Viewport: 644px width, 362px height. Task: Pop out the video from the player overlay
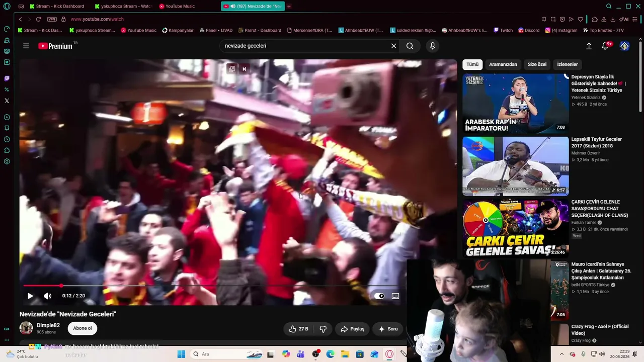click(x=231, y=69)
